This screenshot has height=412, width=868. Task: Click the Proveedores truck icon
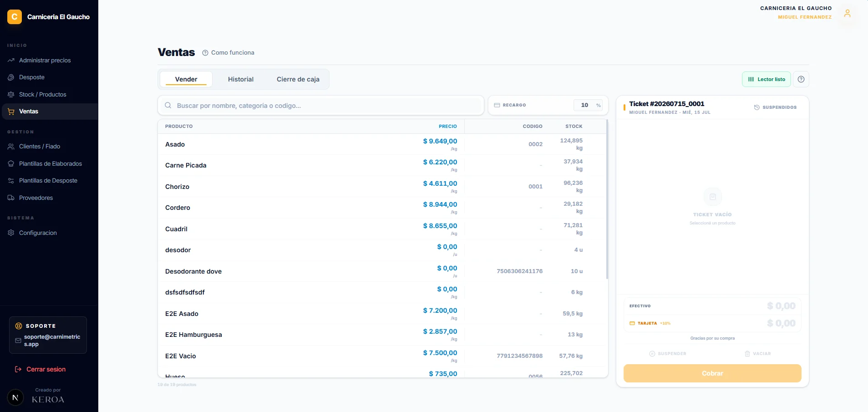(11, 198)
